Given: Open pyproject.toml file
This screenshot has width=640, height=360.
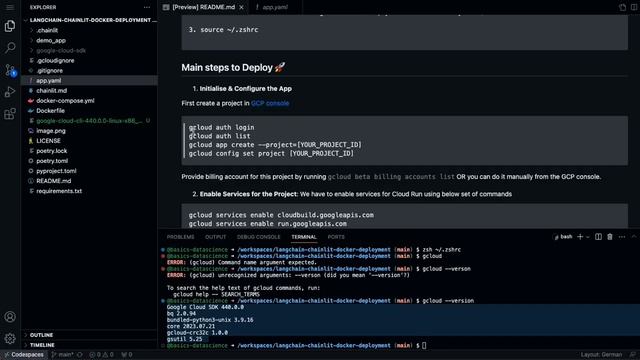Looking at the screenshot, I should coord(90,171).
